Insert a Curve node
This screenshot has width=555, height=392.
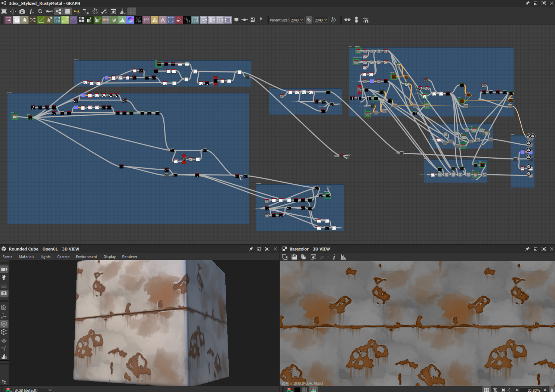click(41, 20)
